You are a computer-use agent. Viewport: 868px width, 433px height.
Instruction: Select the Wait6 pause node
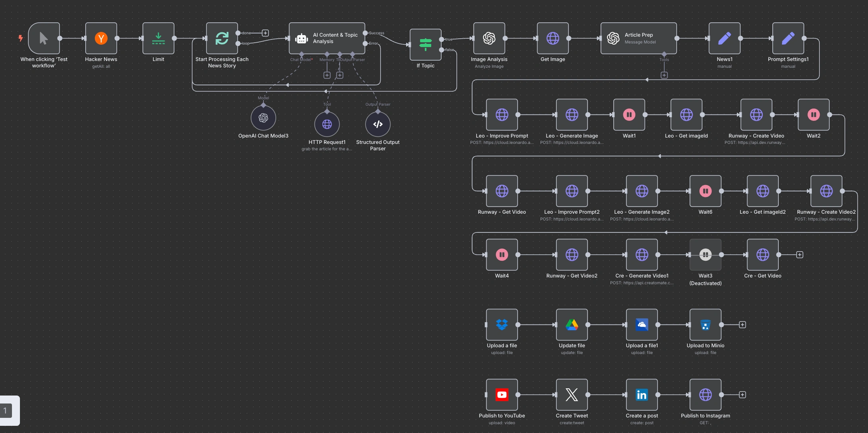click(705, 191)
